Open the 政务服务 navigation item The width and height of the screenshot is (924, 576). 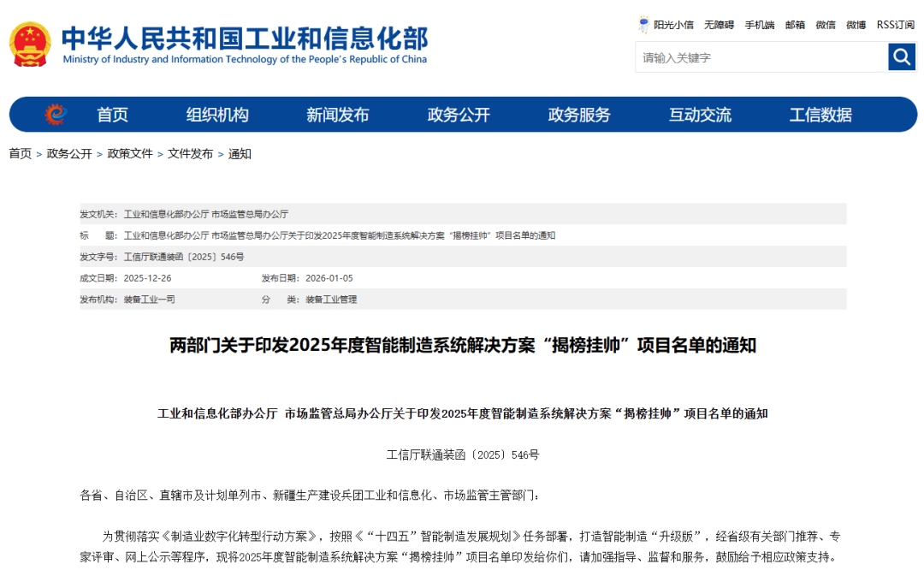[x=579, y=115]
